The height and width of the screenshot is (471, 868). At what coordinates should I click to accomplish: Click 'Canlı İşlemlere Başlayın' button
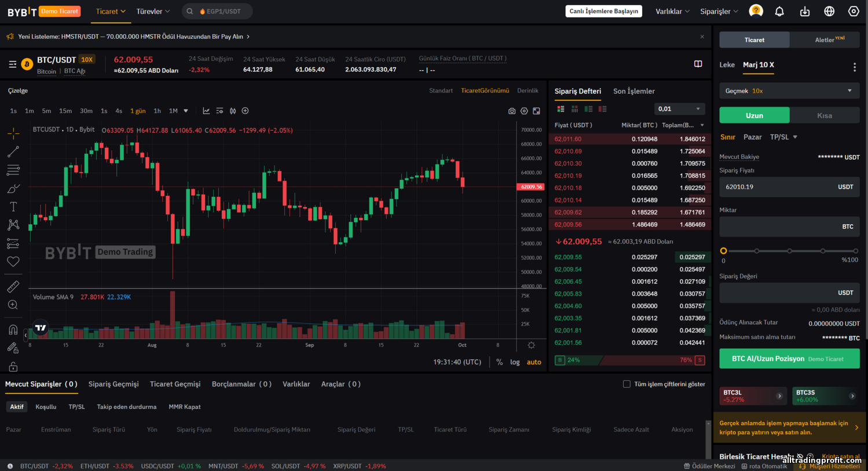tap(603, 11)
